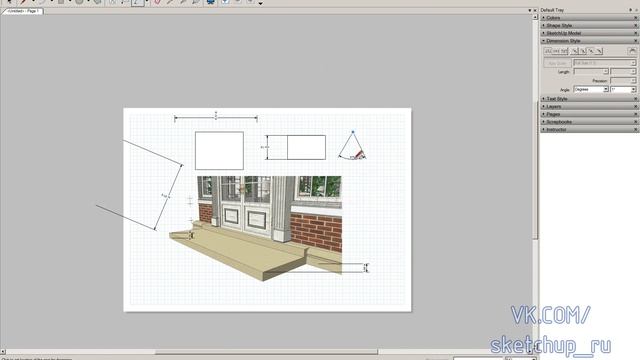Choose the fourth dimension text alignment icon
This screenshot has height=360, width=640.
(599, 51)
